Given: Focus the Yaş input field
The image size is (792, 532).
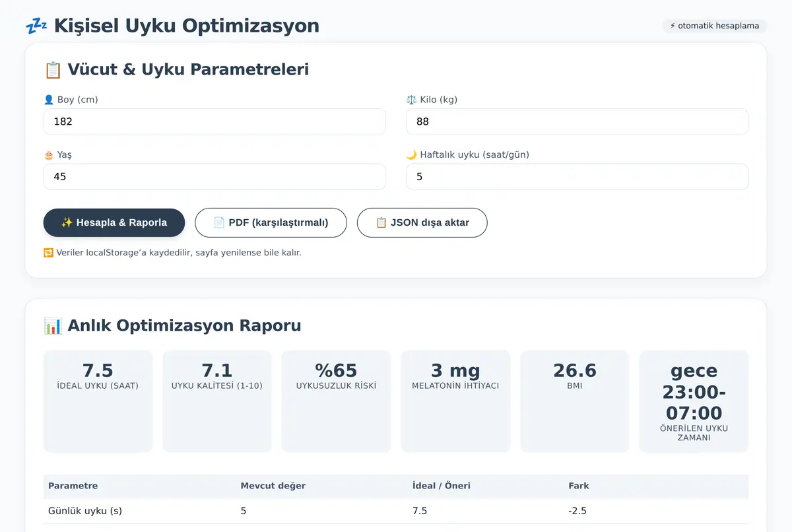Looking at the screenshot, I should point(214,177).
